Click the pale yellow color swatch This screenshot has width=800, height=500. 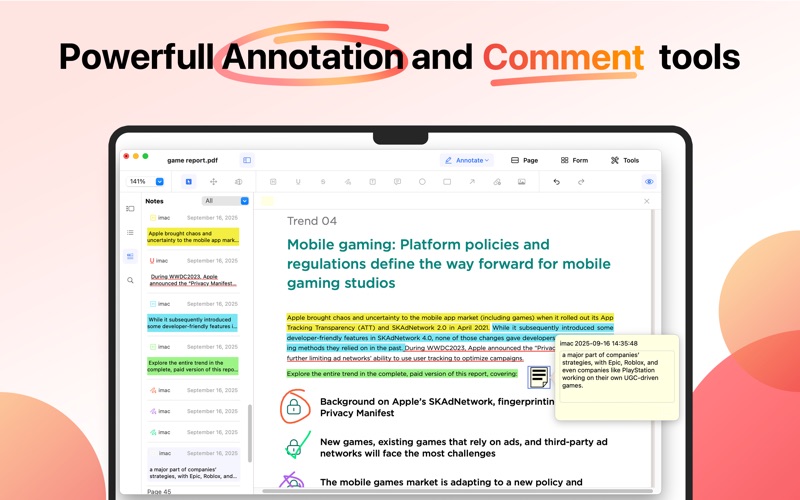(x=267, y=201)
